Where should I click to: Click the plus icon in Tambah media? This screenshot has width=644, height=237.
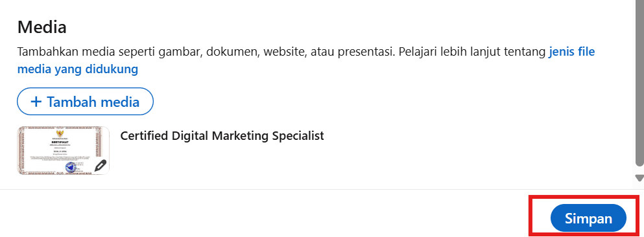point(36,101)
